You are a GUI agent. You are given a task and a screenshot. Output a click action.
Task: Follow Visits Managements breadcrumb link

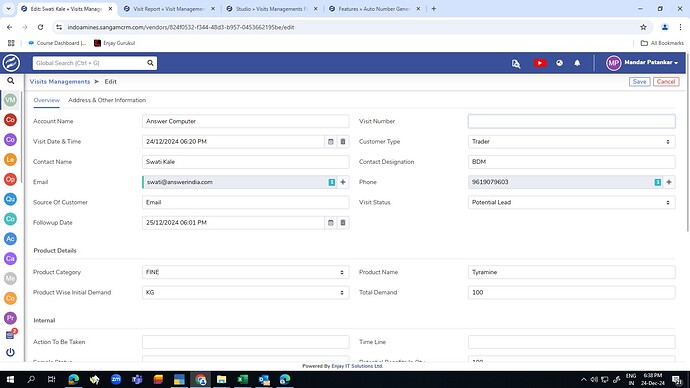[60, 82]
